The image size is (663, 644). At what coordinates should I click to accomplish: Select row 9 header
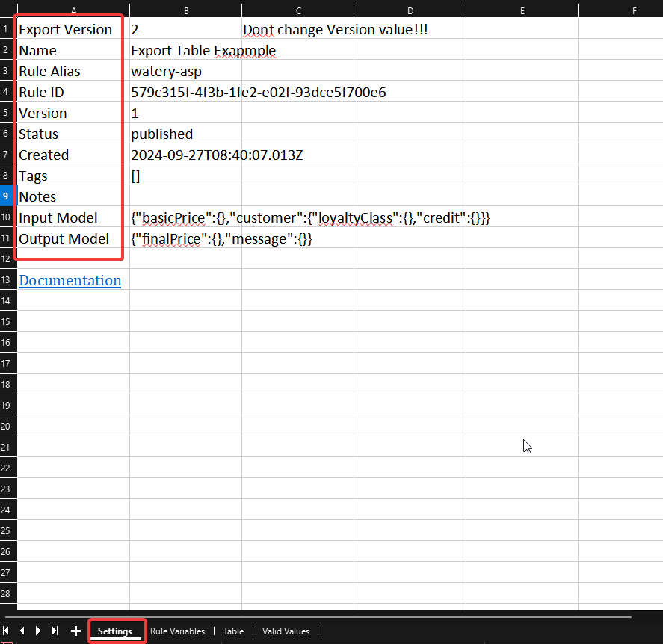7,196
